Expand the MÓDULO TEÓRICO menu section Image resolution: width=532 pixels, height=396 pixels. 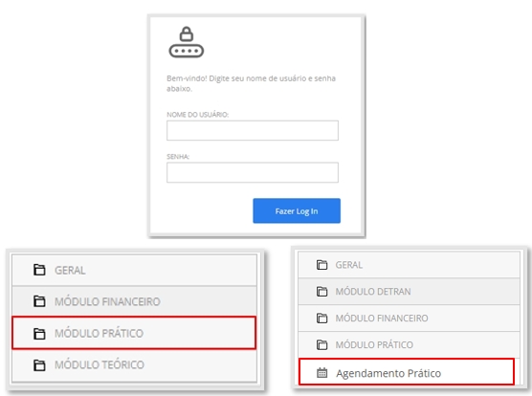(134, 365)
